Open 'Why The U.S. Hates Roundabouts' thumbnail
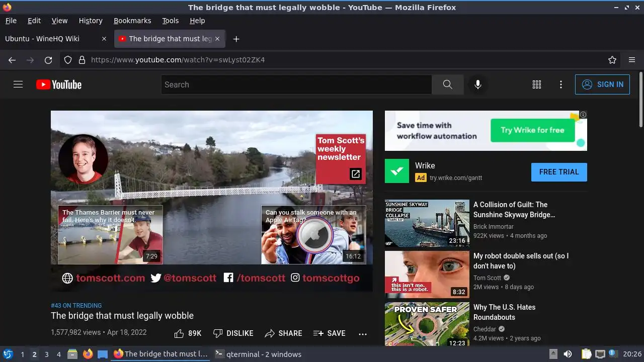Screen dimensions: 644x362 [427, 324]
